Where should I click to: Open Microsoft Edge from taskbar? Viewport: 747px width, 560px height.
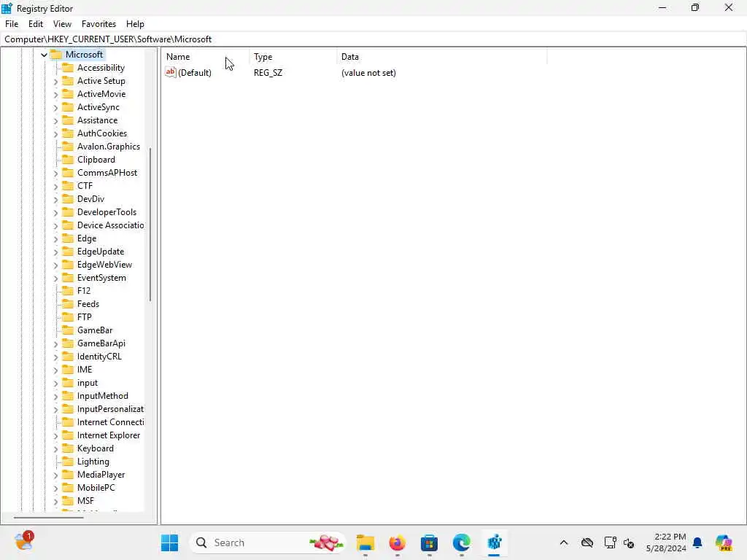(x=461, y=542)
